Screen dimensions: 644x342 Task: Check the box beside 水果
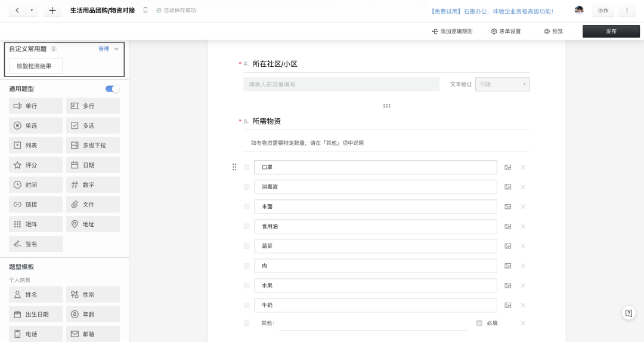[246, 286]
